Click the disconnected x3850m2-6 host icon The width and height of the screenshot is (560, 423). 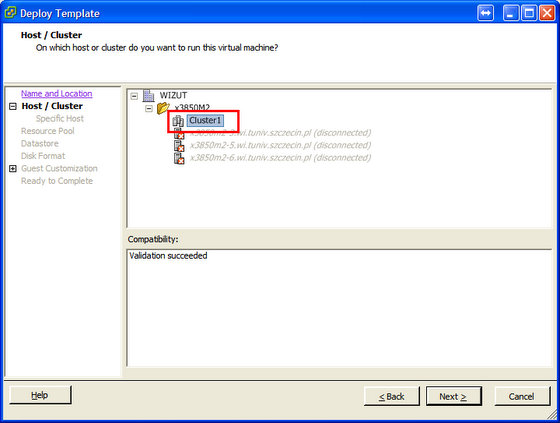(179, 158)
